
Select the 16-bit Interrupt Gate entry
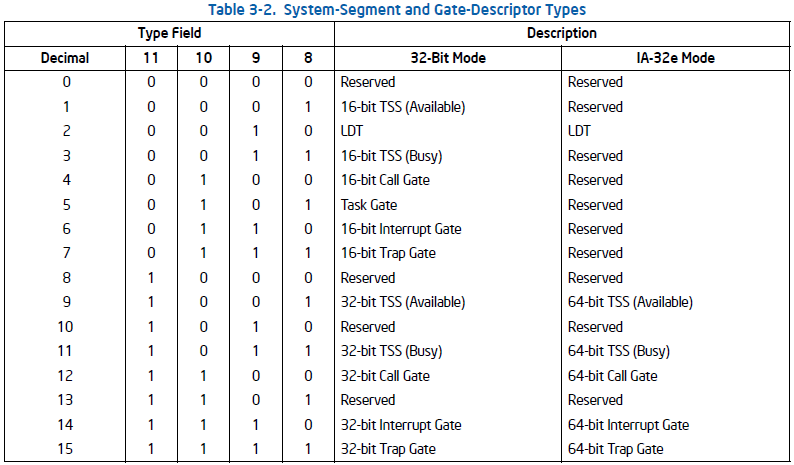click(401, 229)
